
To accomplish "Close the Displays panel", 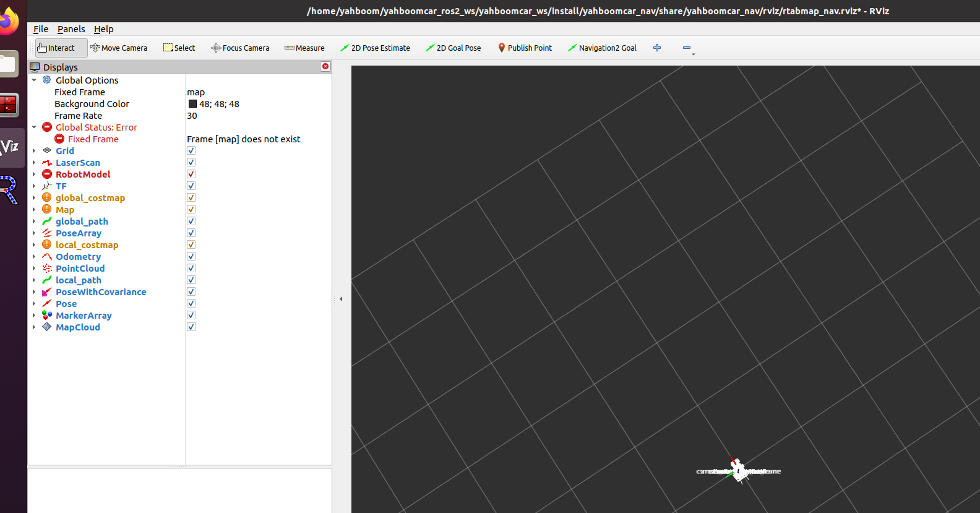I will click(325, 66).
